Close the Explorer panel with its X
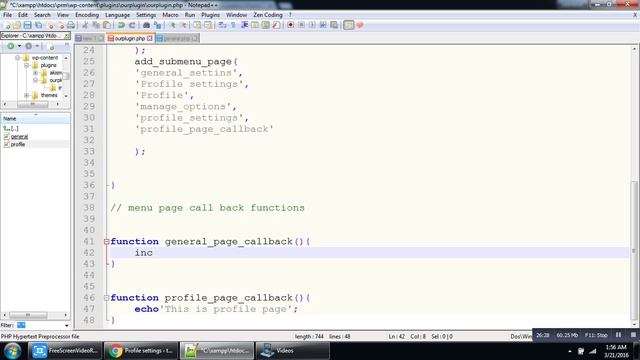 tap(67, 36)
